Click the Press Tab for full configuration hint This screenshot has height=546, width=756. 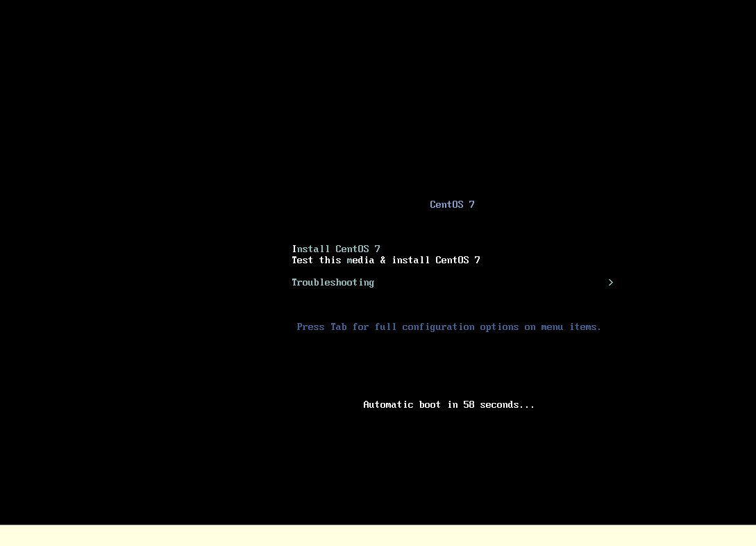pyautogui.click(x=449, y=327)
